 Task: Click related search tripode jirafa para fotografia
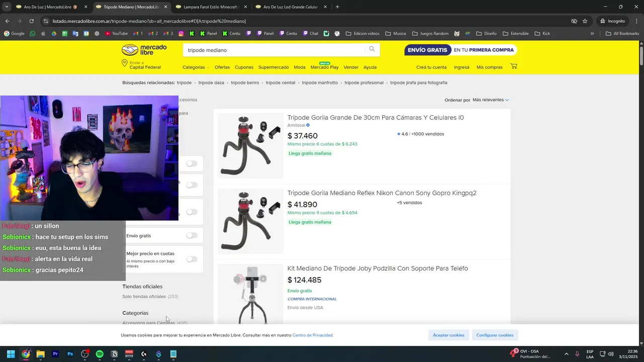tap(419, 82)
